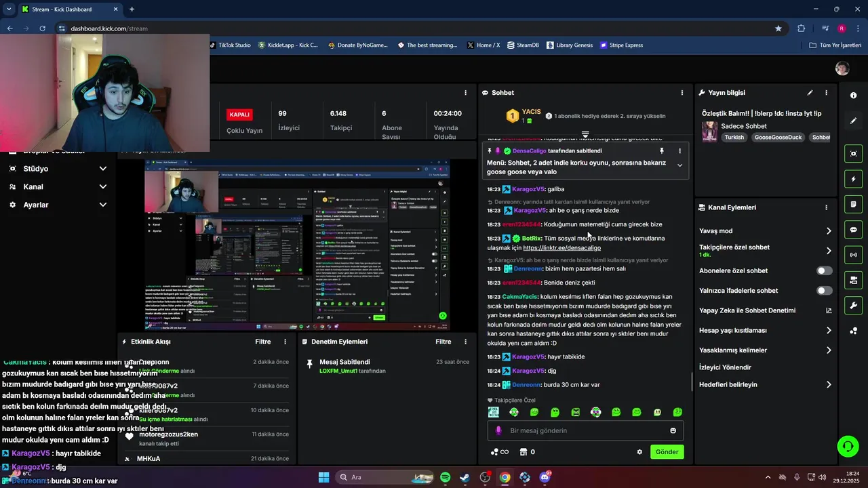Image resolution: width=868 pixels, height=488 pixels.
Task: Open the screen capture icon in right sidebar
Action: pyautogui.click(x=854, y=154)
